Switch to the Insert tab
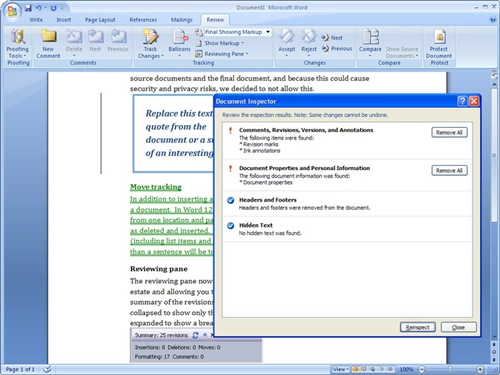500x375 pixels. pos(64,20)
